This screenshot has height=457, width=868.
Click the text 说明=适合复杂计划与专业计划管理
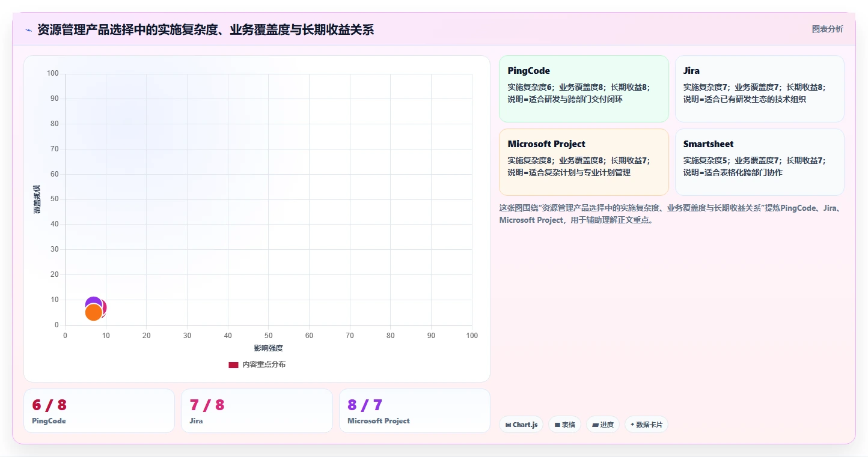click(x=569, y=172)
